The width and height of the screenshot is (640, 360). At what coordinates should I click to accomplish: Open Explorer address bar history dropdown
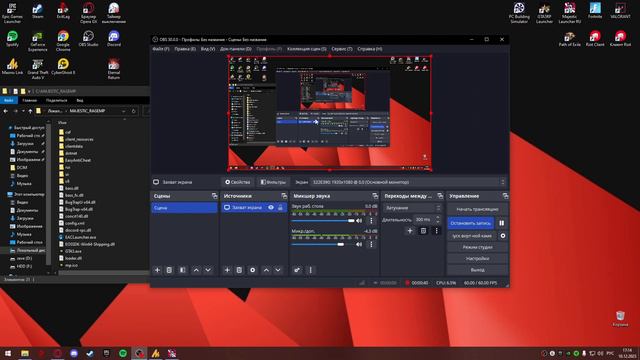123,111
